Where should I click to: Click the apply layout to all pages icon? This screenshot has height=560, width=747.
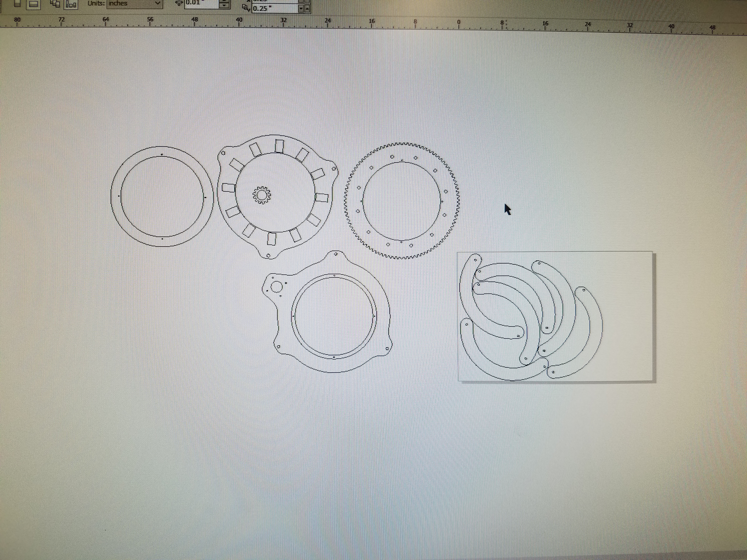(x=55, y=4)
